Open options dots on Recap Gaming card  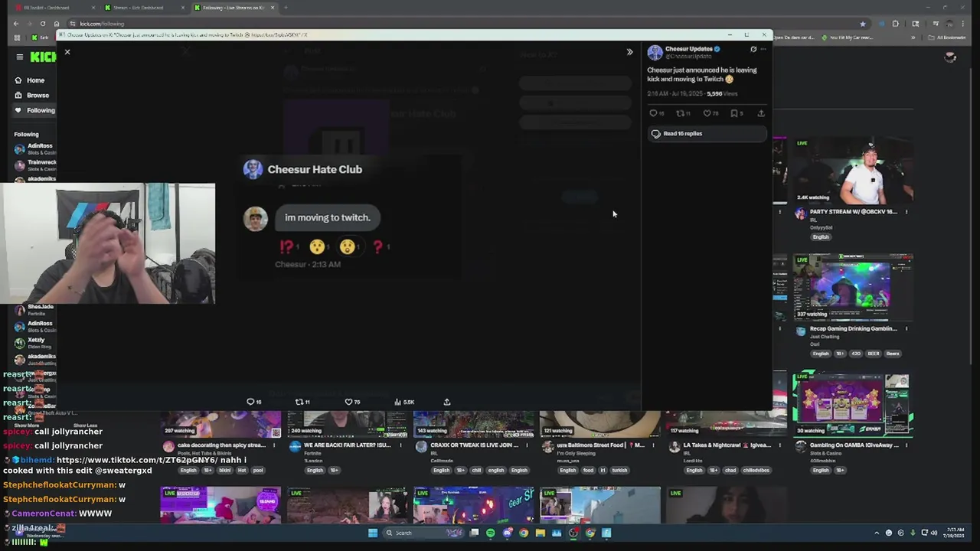point(906,329)
